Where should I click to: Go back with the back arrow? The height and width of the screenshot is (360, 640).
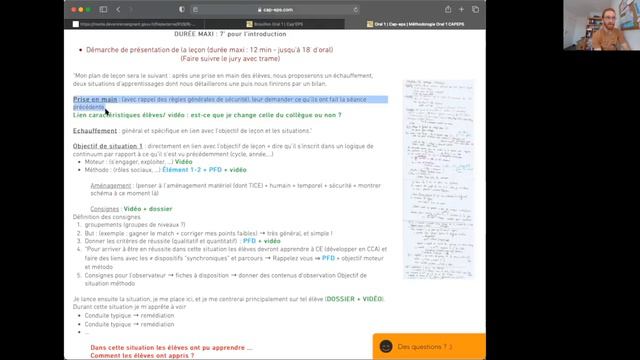pos(118,9)
